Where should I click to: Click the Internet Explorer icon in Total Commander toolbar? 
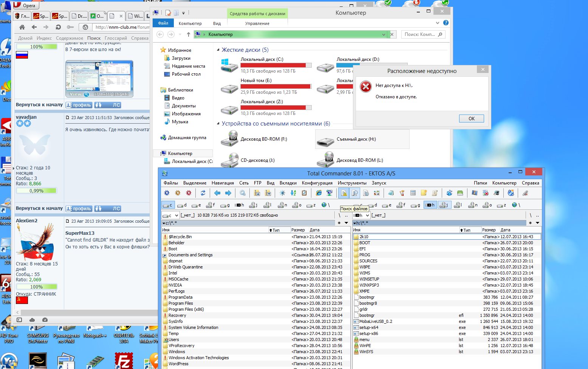(x=319, y=193)
